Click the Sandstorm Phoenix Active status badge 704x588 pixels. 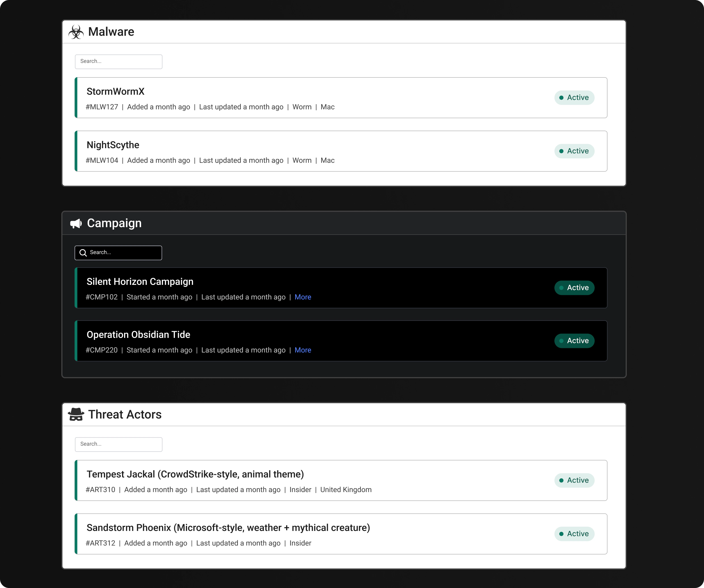click(x=574, y=534)
